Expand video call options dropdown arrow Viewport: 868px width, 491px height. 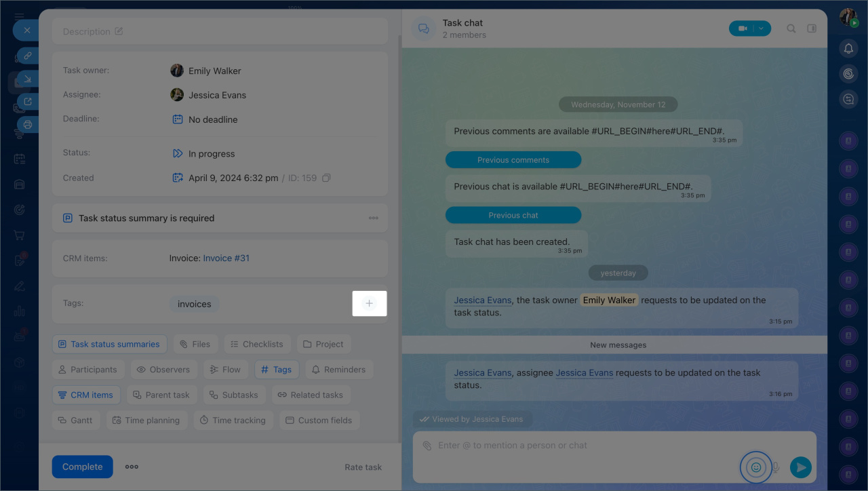click(762, 28)
